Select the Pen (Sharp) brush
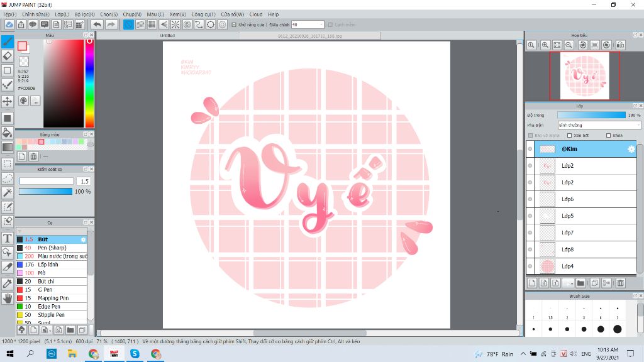Viewport: 644px width, 362px height. 52,248
